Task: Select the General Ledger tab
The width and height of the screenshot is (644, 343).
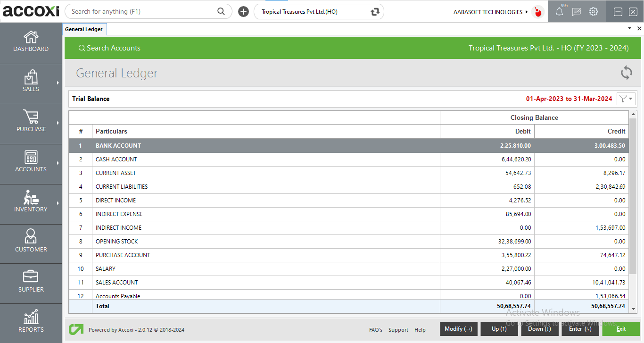Action: click(x=84, y=29)
